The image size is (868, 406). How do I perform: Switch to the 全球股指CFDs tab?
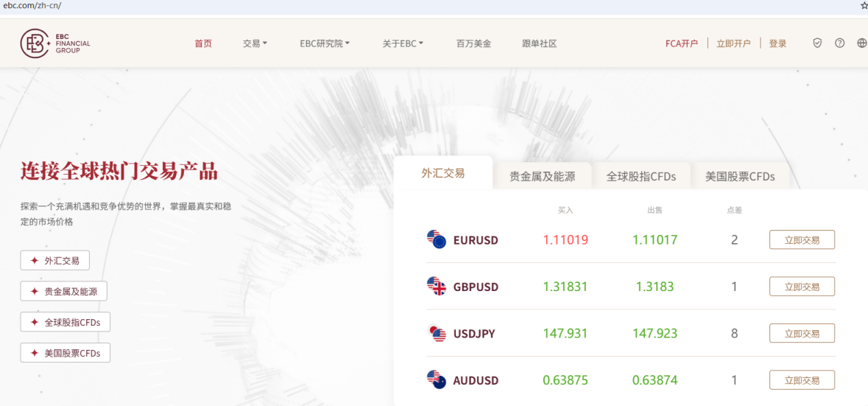coord(641,177)
